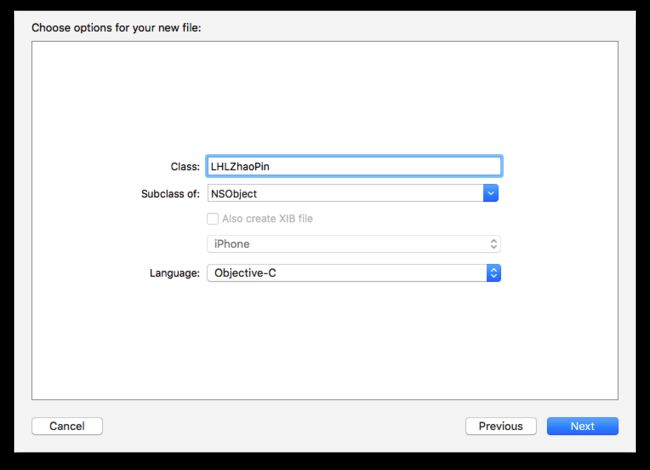
Task: Open the Language popup showing Objective-C
Action: pyautogui.click(x=354, y=273)
